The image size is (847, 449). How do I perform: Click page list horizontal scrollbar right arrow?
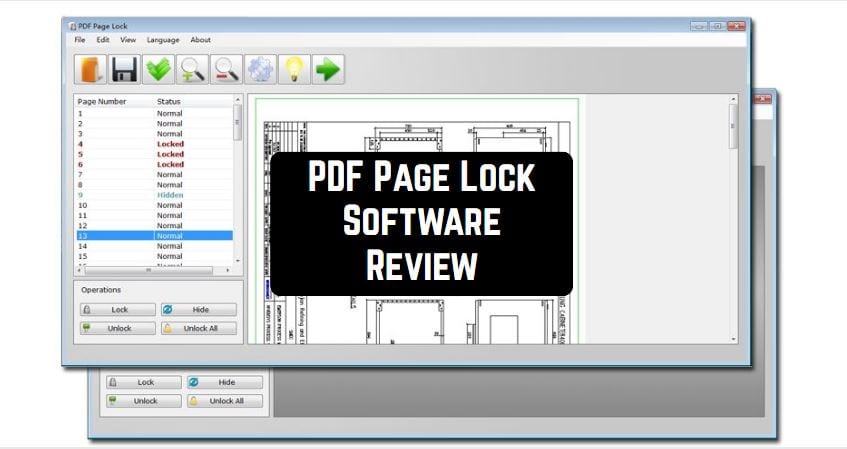coord(228,270)
